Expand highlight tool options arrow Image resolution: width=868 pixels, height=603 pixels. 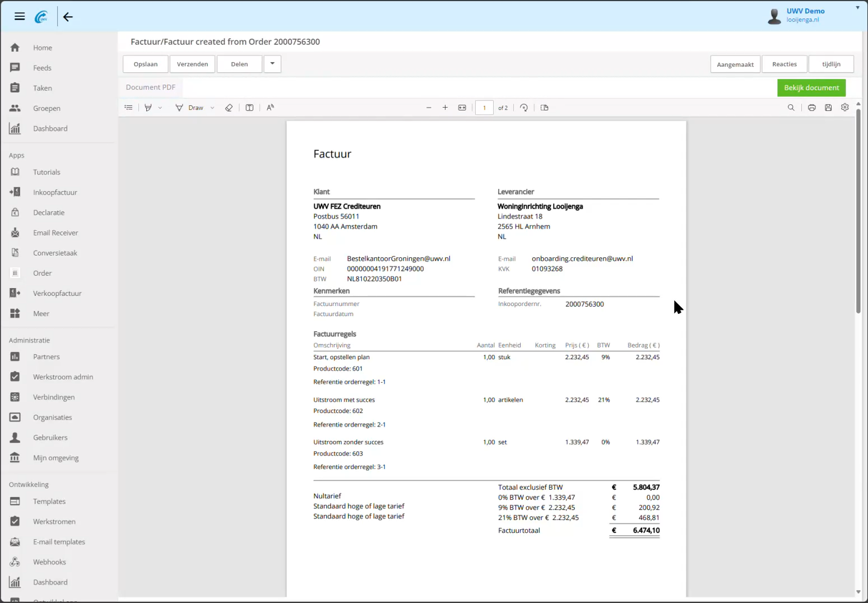tap(160, 108)
